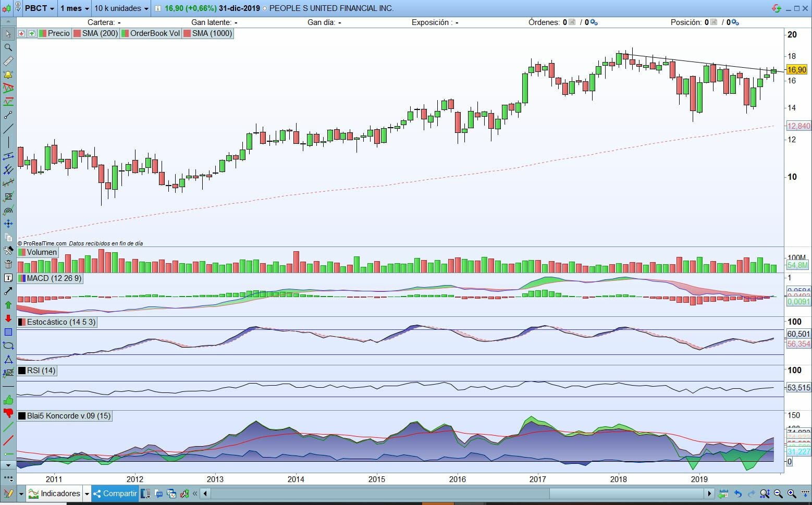Select the four-arrow move tool
Image resolution: width=812 pixels, height=505 pixels.
coord(8,224)
